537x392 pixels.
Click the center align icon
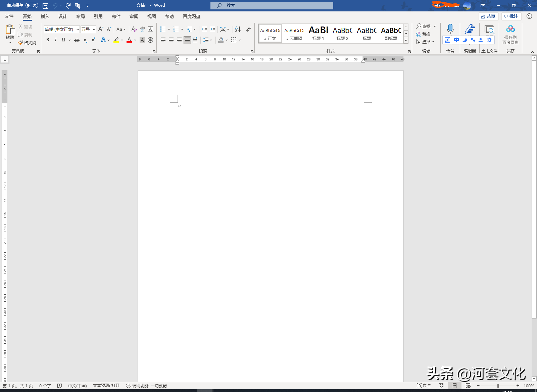(x=171, y=40)
